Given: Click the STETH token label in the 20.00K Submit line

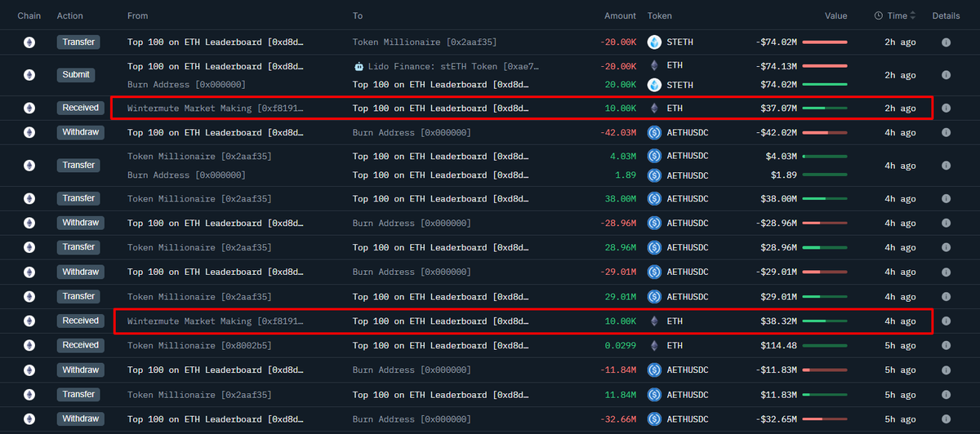Looking at the screenshot, I should point(679,85).
